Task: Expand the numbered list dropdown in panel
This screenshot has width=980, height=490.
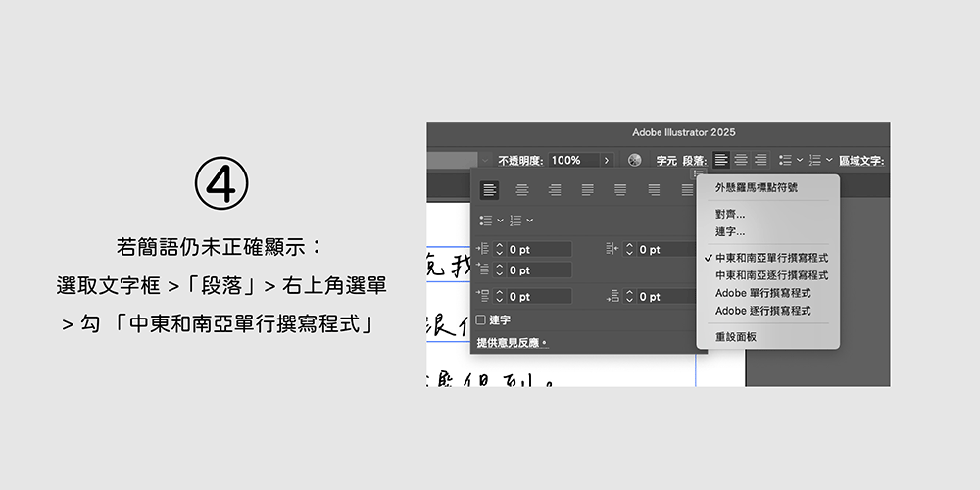Action: point(530,220)
